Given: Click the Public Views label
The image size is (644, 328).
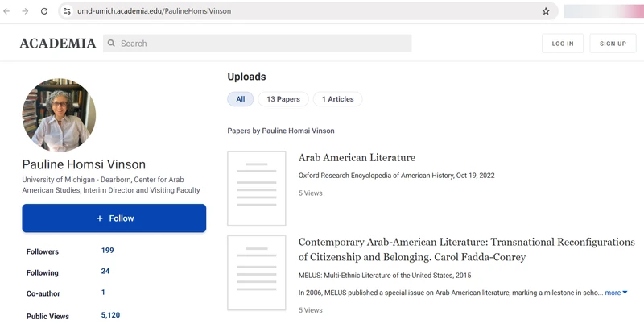Looking at the screenshot, I should (48, 317).
